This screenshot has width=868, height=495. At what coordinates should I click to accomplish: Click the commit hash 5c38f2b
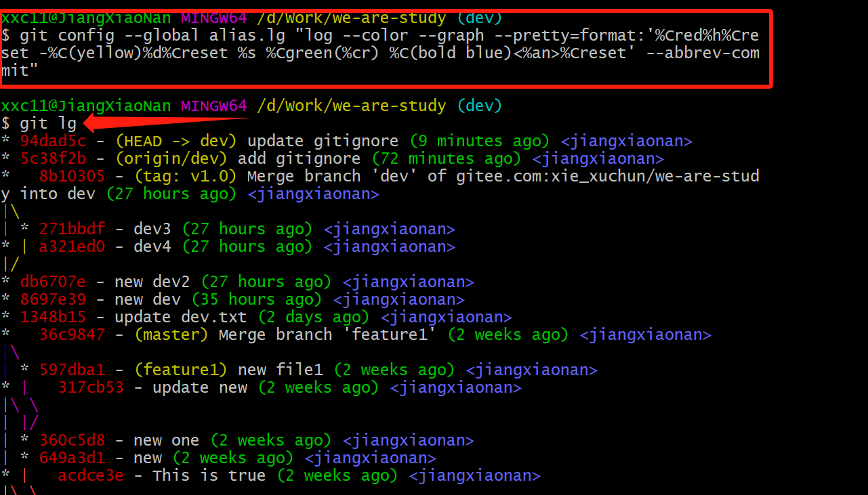[53, 158]
